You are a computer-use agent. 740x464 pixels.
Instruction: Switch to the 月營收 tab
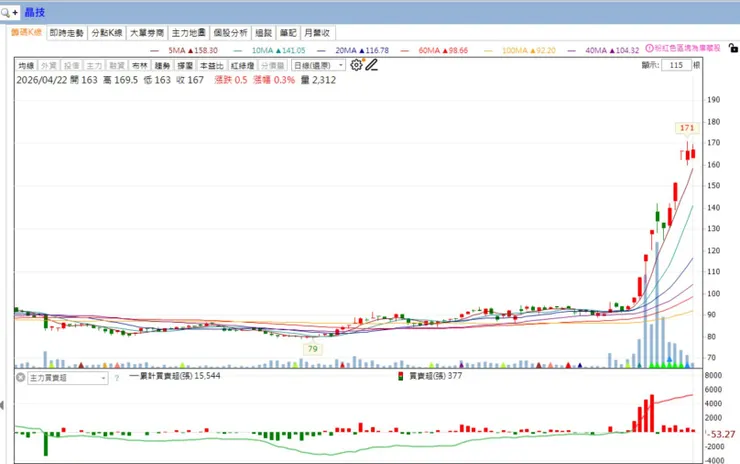point(317,33)
